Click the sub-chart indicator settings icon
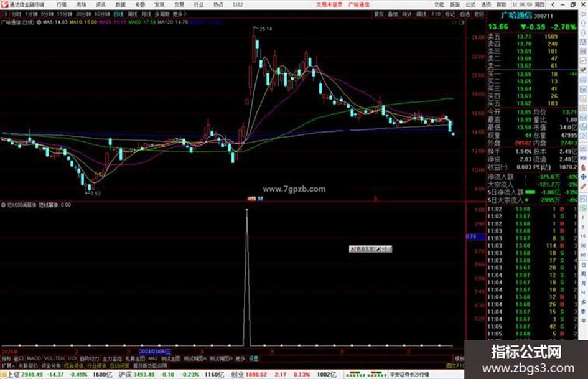Viewport: 588px width, 379px height. (x=3, y=205)
